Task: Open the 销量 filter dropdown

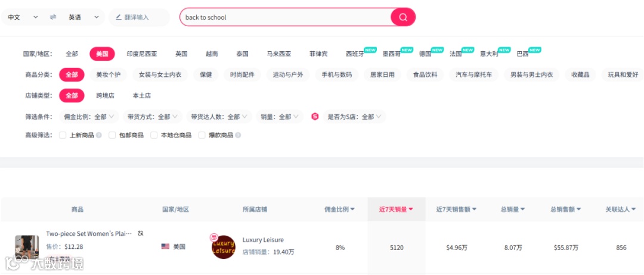Action: (x=280, y=117)
